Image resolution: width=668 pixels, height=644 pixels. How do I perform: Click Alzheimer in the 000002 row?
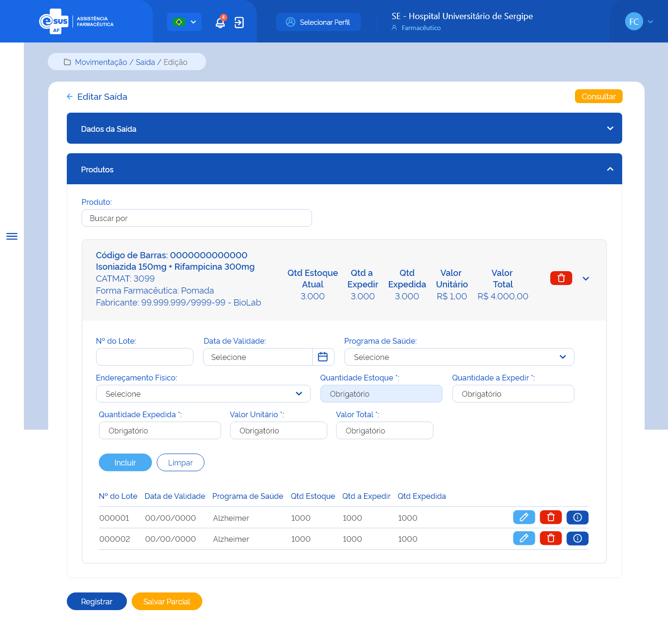[231, 539]
